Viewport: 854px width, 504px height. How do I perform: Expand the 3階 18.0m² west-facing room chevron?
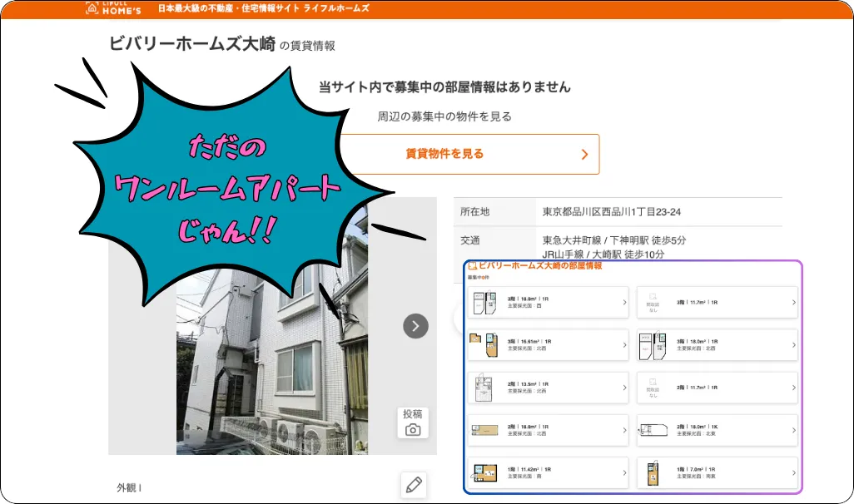click(624, 303)
